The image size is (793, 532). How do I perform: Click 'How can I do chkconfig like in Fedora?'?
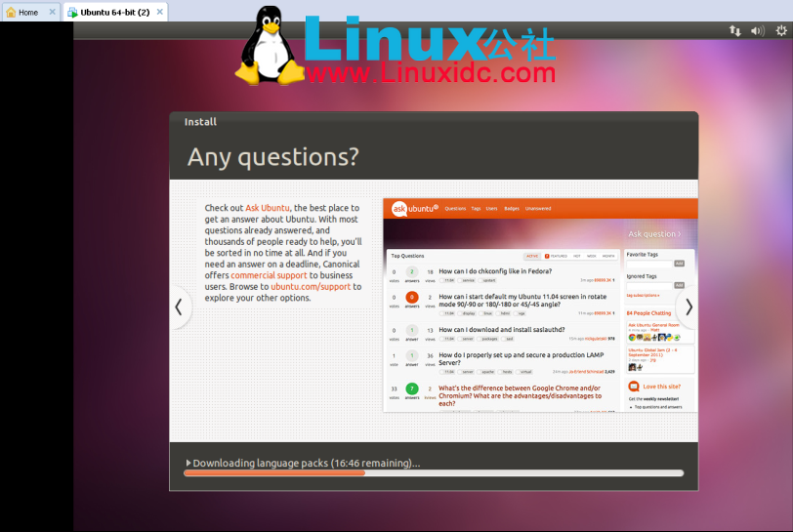coord(495,271)
